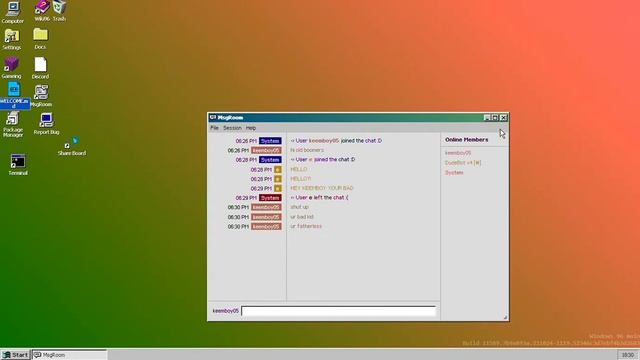Minimize the MsgRoom window
This screenshot has width=640, height=360.
[487, 118]
